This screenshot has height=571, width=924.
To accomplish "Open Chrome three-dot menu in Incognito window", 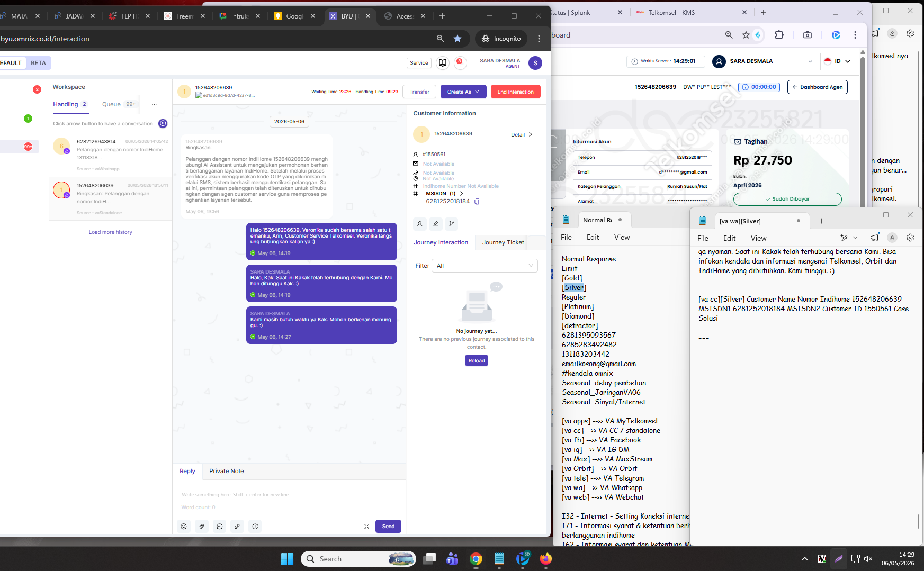I will (x=539, y=39).
